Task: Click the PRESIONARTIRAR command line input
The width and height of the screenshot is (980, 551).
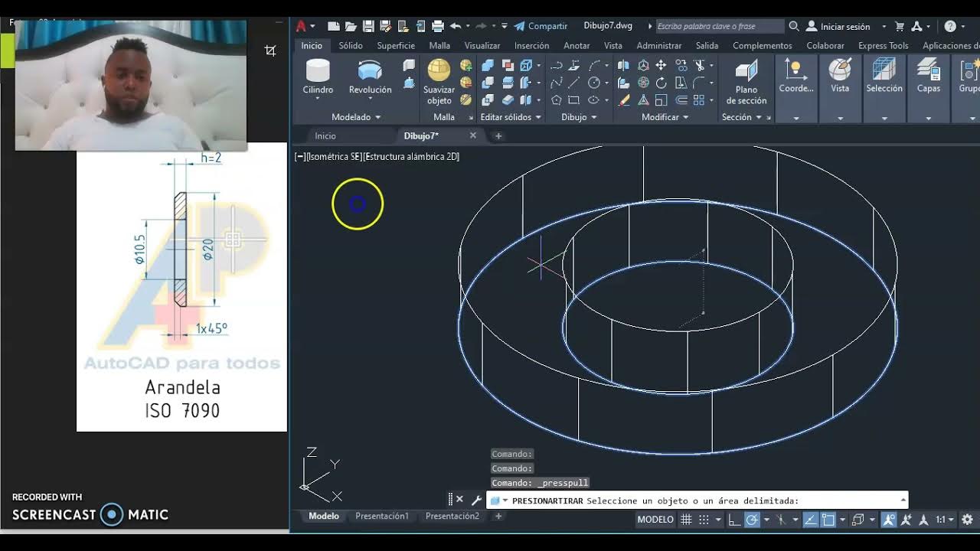Action: point(697,500)
